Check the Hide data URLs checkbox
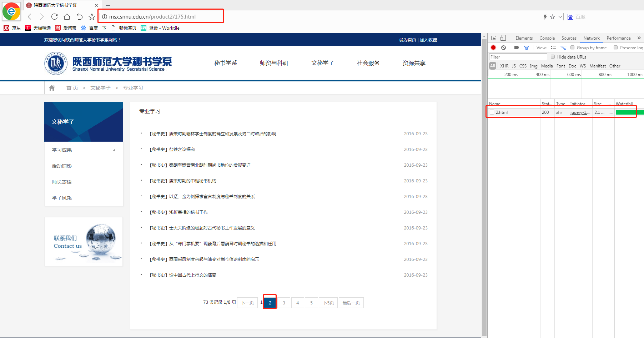The width and height of the screenshot is (644, 338). (553, 57)
